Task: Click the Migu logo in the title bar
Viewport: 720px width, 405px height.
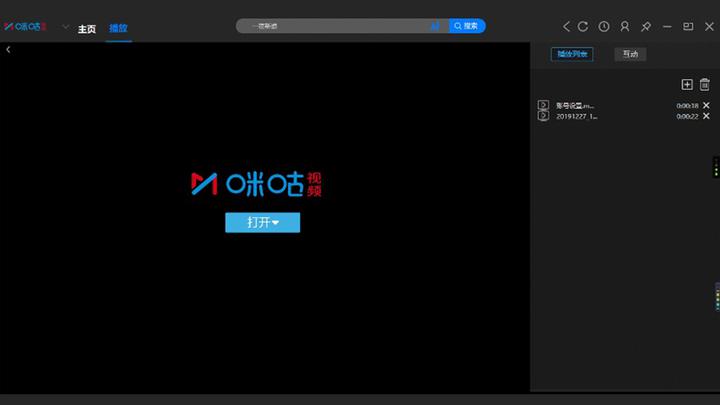Action: coord(25,27)
